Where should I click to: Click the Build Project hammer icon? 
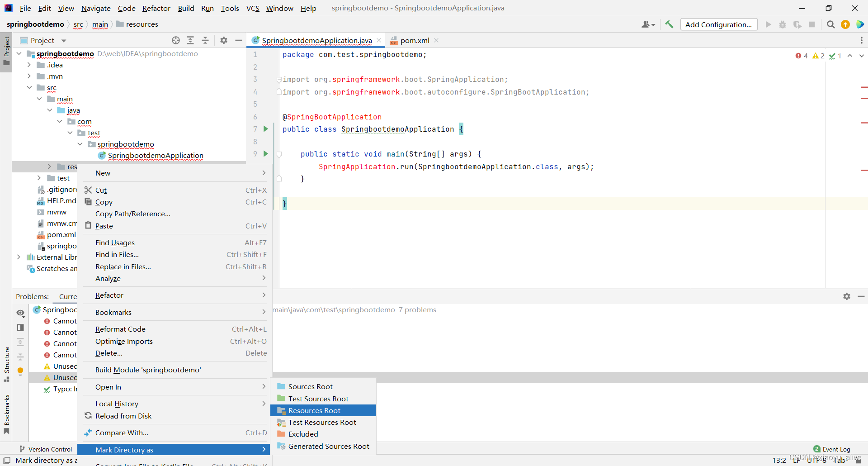click(x=669, y=24)
